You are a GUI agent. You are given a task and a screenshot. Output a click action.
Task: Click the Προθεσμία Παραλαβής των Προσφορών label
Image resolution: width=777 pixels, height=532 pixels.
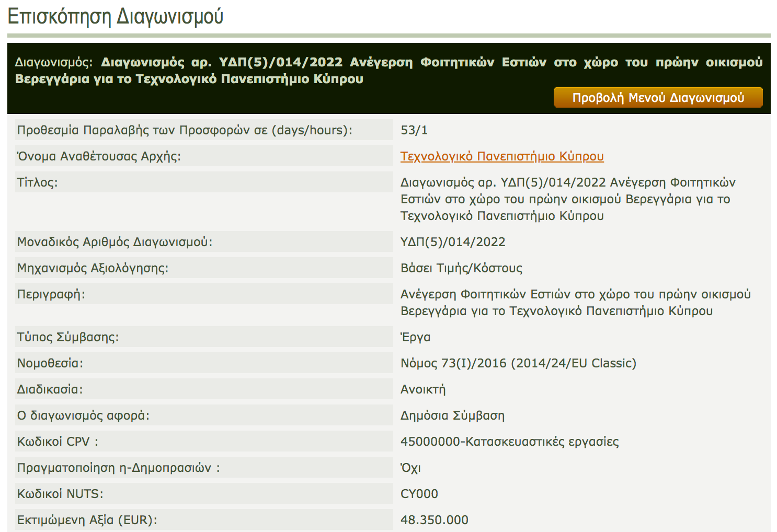click(185, 130)
